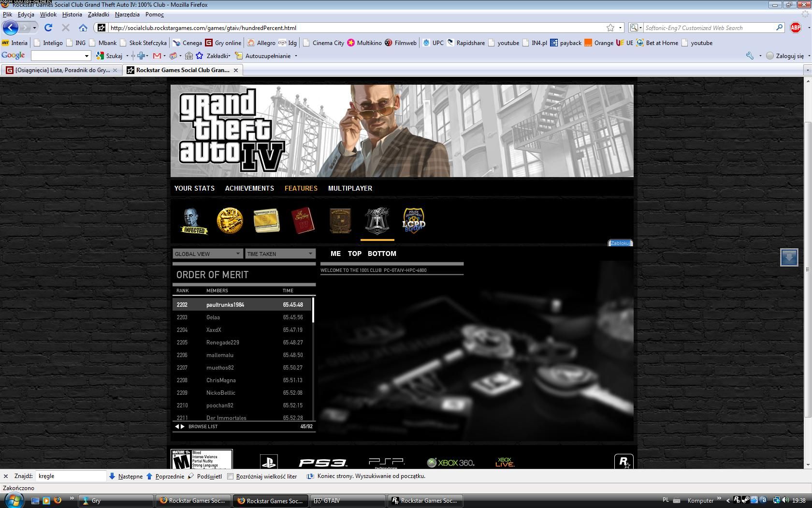Click the Gmail icon in Google toolbar

pyautogui.click(x=157, y=56)
